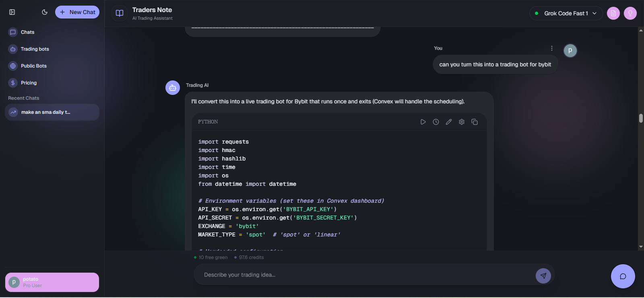
Task: Click the pink document icon in header
Action: (x=613, y=13)
